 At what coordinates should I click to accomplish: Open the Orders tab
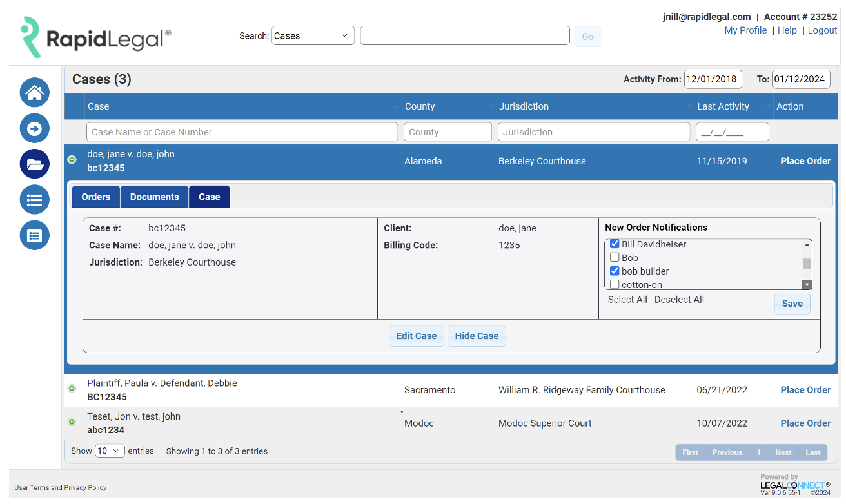(95, 197)
